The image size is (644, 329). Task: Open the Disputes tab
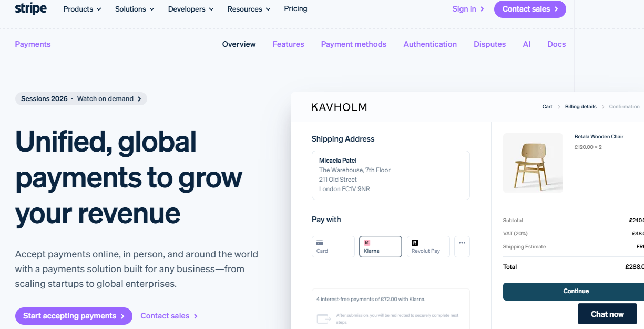(x=489, y=44)
